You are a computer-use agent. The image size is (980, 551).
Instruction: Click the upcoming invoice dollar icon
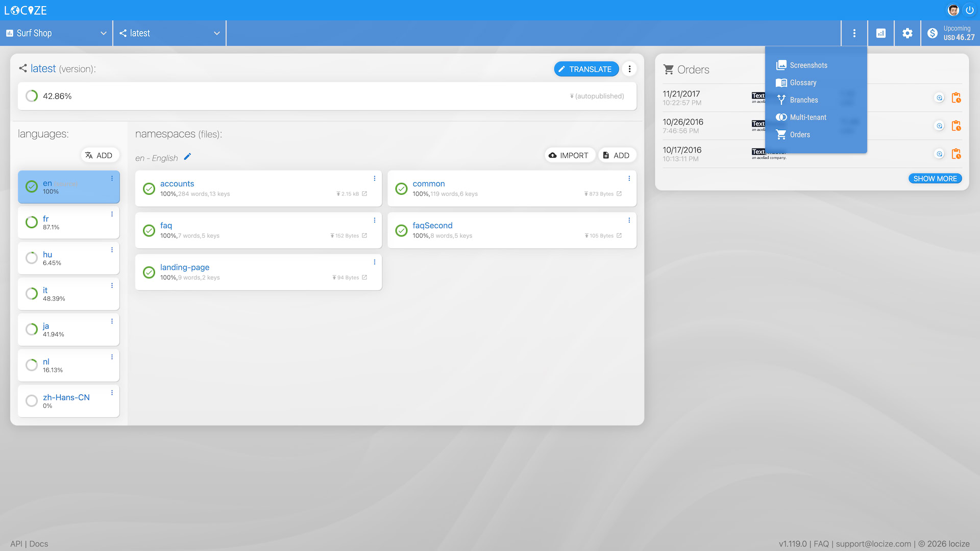click(933, 33)
